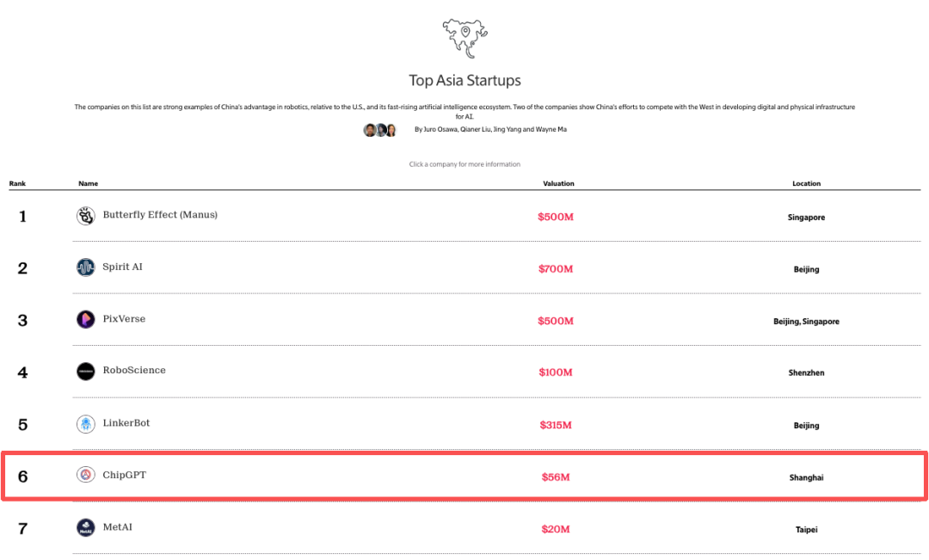Click the PixVerse play-shaped logo
This screenshot has width=929, height=560.
tap(85, 319)
